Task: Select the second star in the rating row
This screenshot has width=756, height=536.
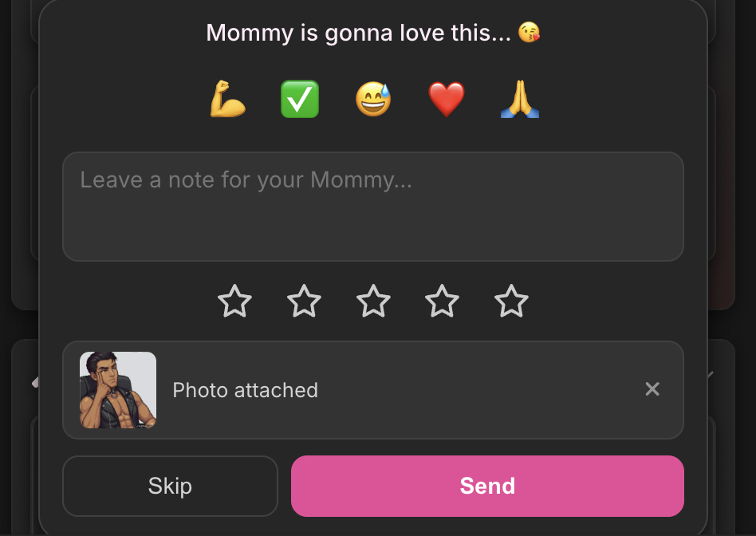Action: click(304, 301)
